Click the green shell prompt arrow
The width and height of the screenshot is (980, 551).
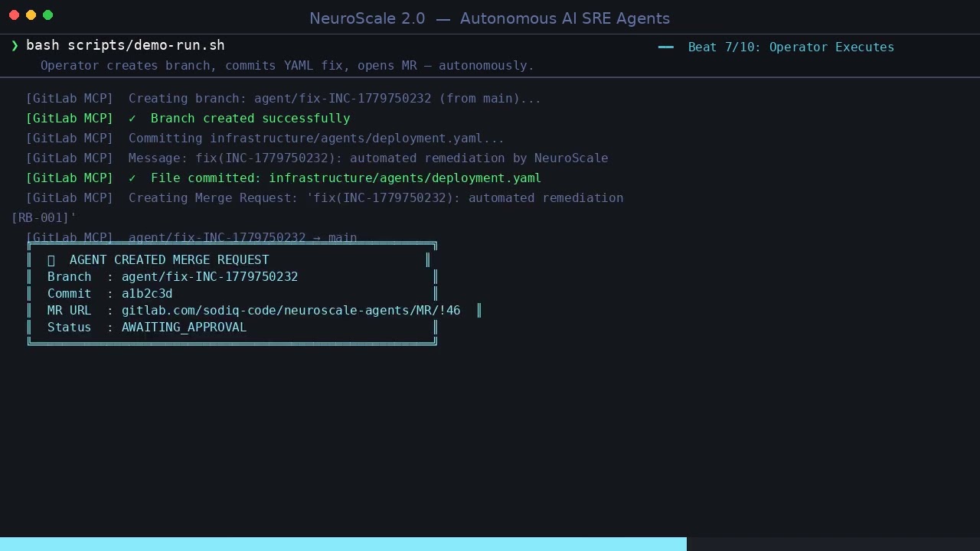[15, 46]
